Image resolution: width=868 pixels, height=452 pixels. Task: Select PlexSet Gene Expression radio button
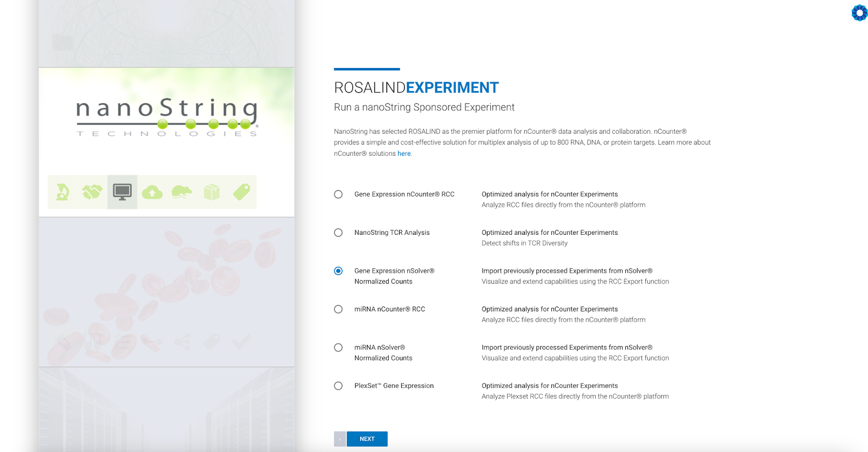(338, 386)
